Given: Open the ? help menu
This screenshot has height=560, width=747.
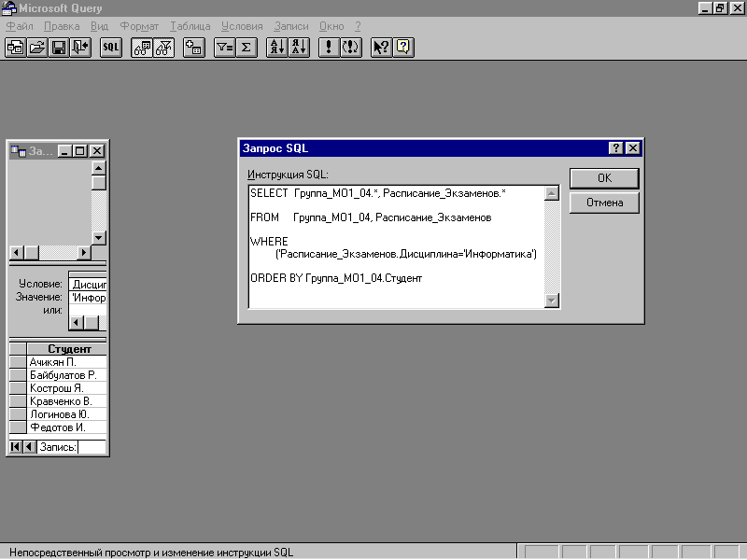Looking at the screenshot, I should (x=358, y=26).
